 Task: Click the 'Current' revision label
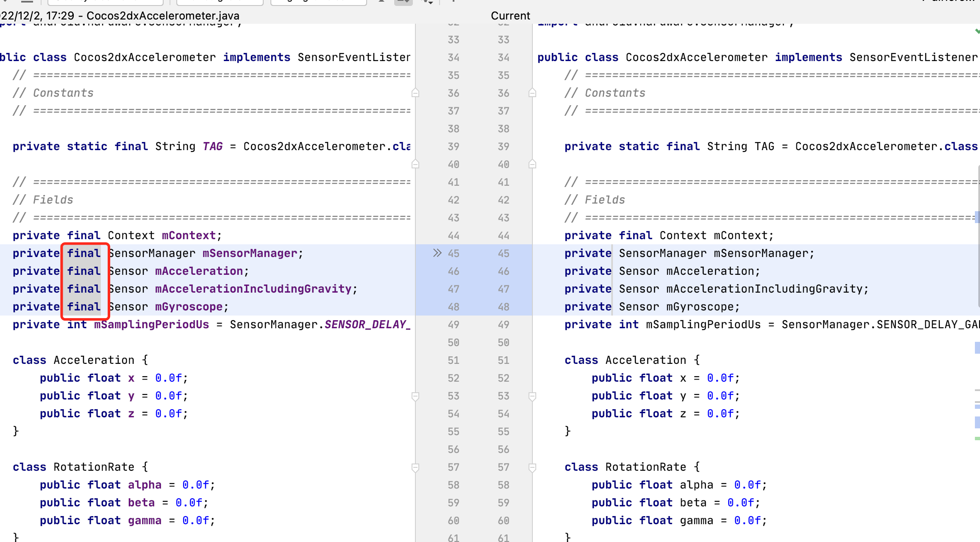(510, 16)
